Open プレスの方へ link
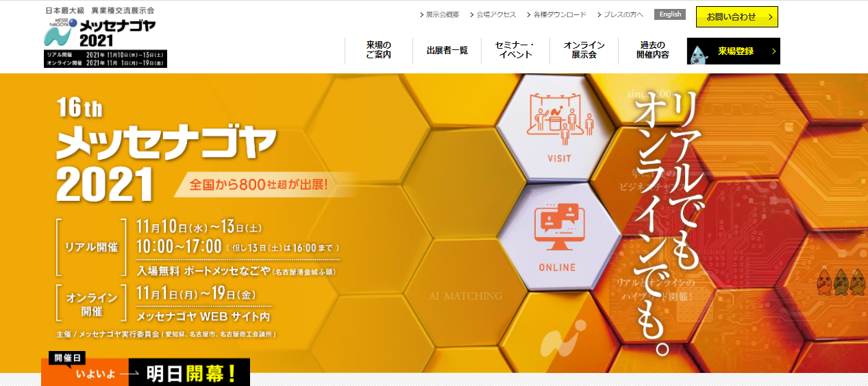 pos(623,15)
